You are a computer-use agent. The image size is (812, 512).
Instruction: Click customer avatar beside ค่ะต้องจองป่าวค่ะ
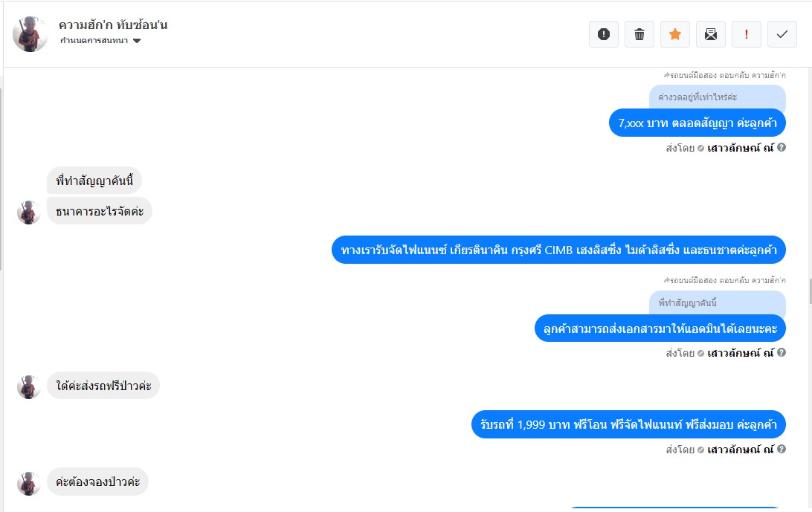pos(28,484)
